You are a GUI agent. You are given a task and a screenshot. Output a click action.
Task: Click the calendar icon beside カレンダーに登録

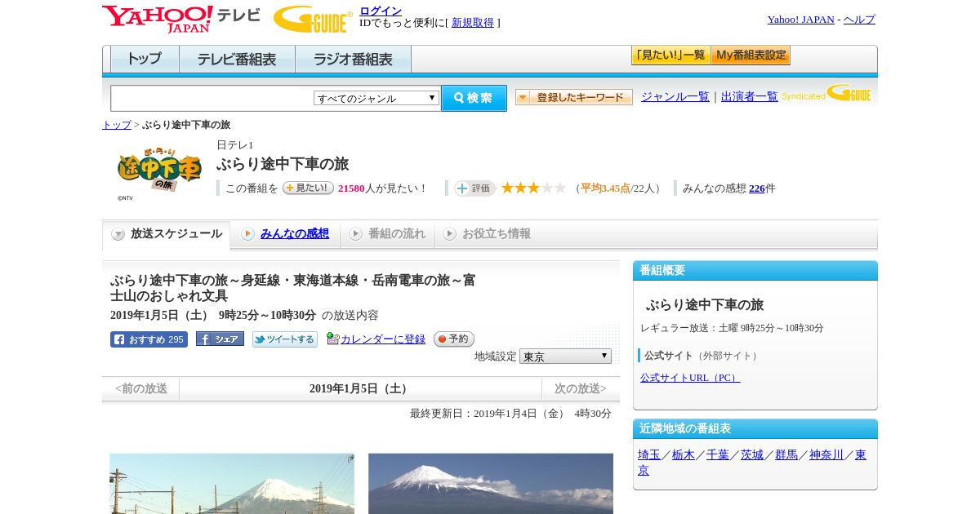click(x=332, y=339)
